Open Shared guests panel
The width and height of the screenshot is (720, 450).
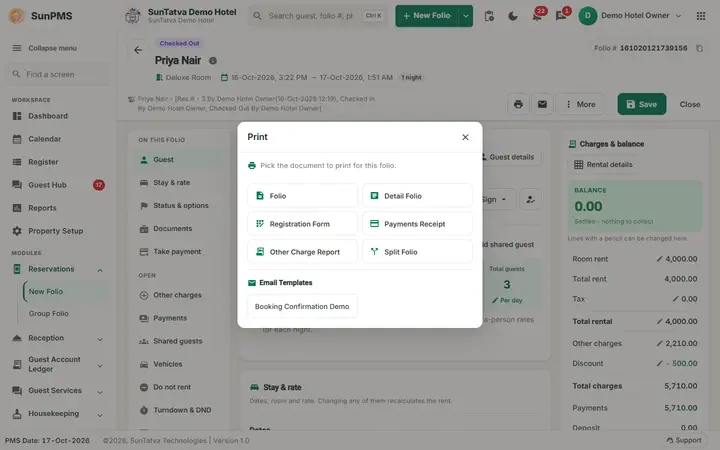click(179, 341)
